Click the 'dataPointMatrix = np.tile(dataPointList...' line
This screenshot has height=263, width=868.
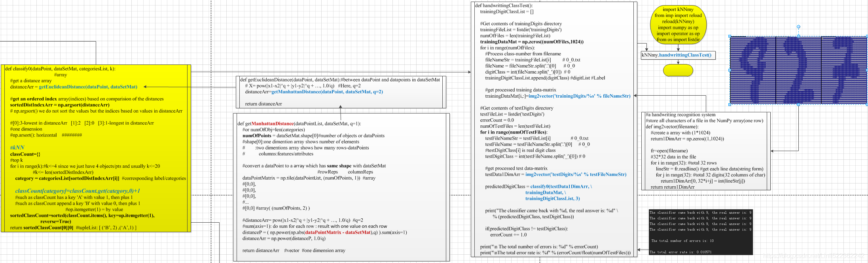pyautogui.click(x=309, y=178)
